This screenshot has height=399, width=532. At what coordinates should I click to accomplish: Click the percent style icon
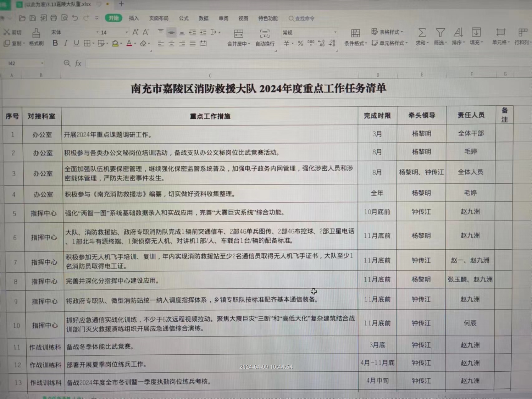pyautogui.click(x=300, y=43)
